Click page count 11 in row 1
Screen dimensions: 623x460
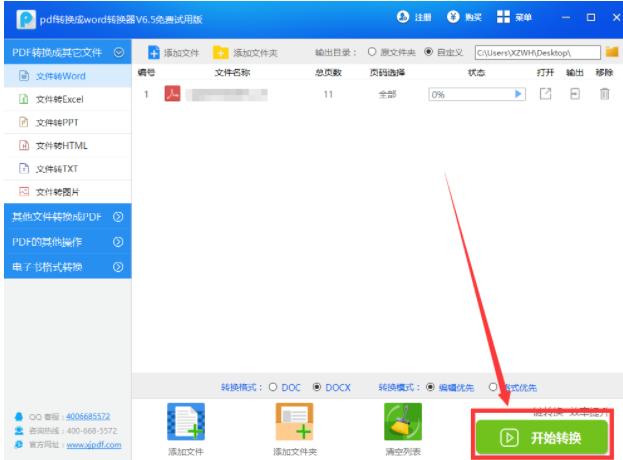point(328,95)
